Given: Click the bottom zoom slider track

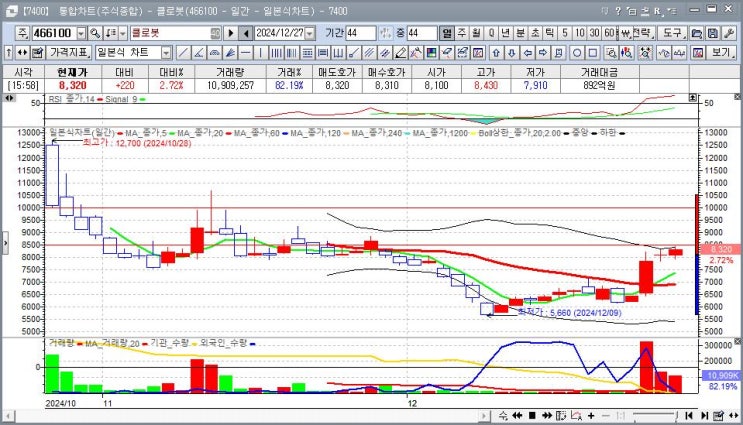Looking at the screenshot, I should [655, 416].
